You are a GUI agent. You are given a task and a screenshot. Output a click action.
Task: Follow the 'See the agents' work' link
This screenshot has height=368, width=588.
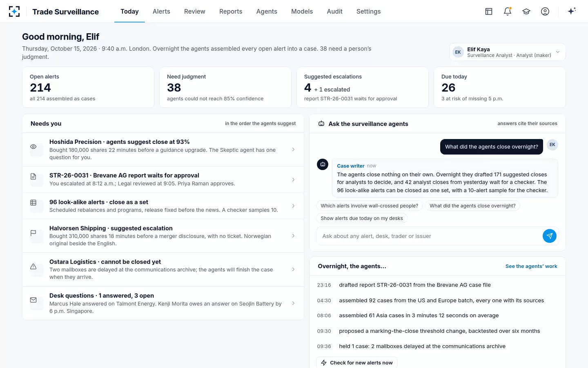click(531, 266)
